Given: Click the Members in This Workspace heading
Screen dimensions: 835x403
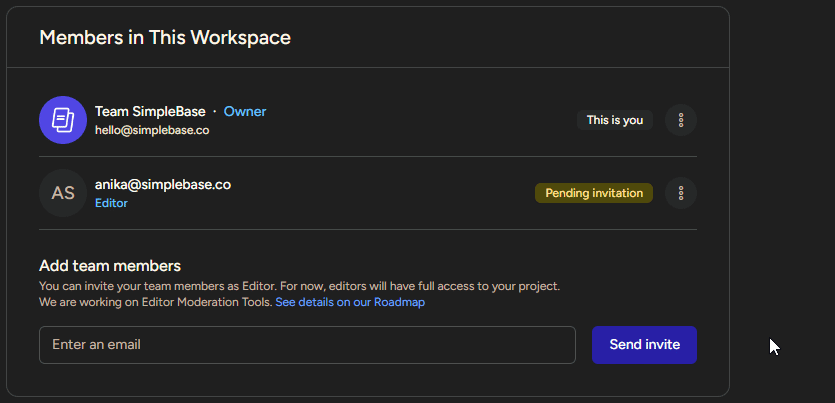Looking at the screenshot, I should tap(165, 38).
